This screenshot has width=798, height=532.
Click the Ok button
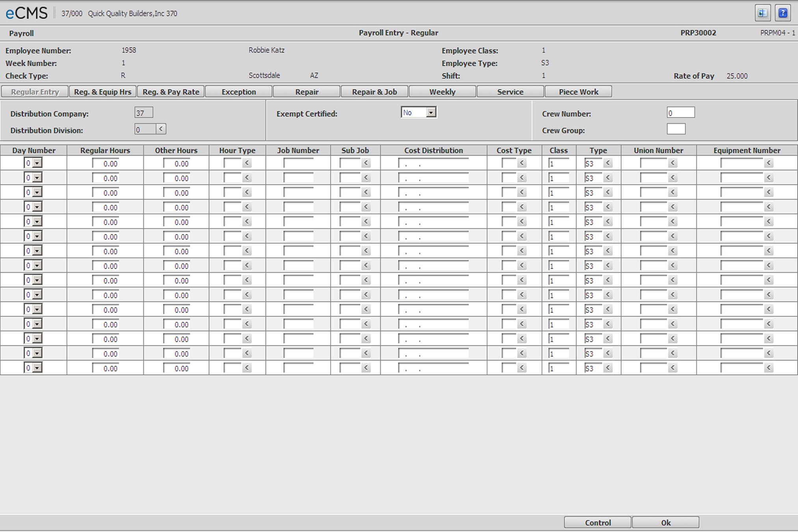[666, 522]
